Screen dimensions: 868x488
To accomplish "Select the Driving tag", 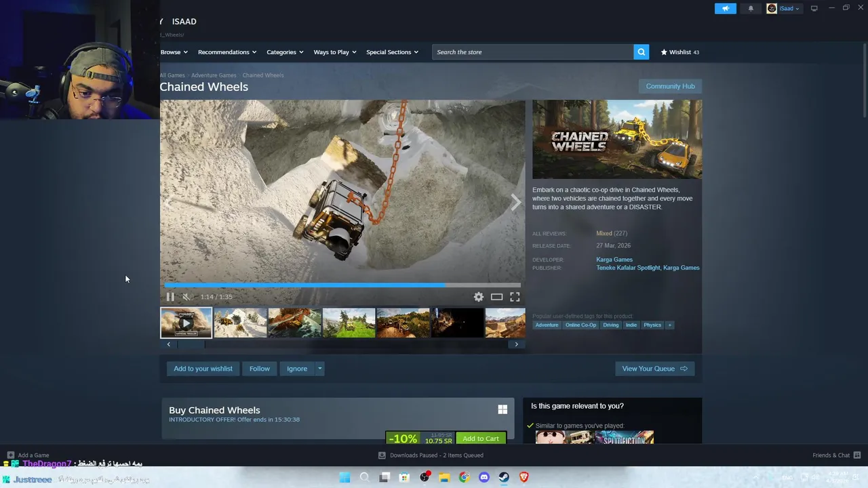I will pos(611,325).
